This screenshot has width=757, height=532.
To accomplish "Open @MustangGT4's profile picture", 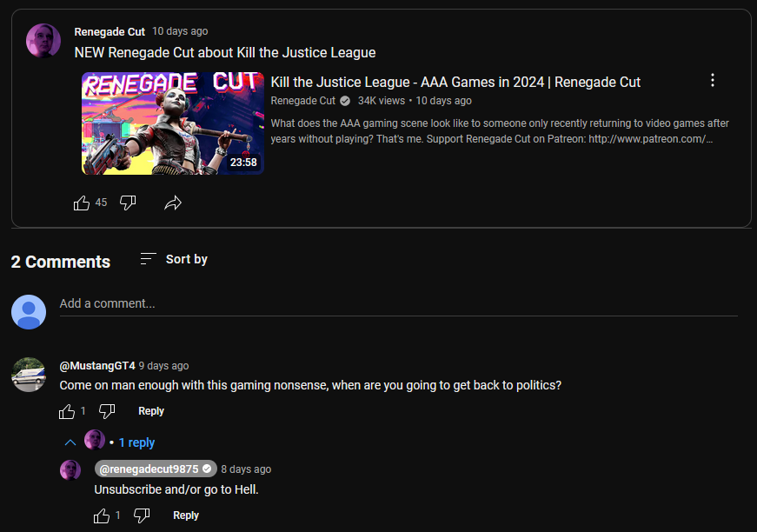I will (29, 374).
